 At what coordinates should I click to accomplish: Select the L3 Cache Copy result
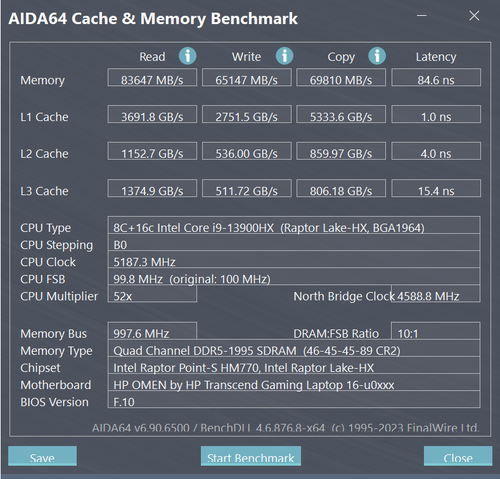(x=341, y=188)
